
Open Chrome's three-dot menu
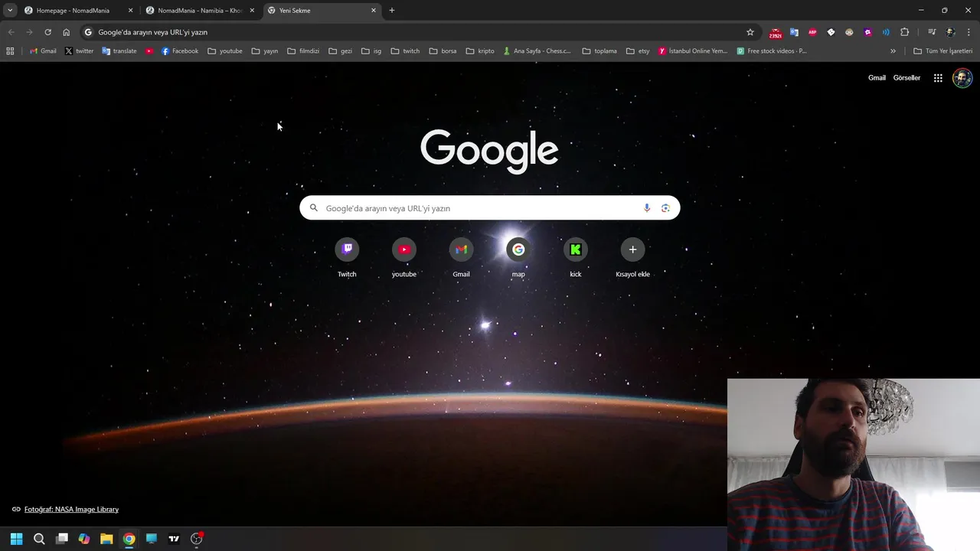coord(969,32)
